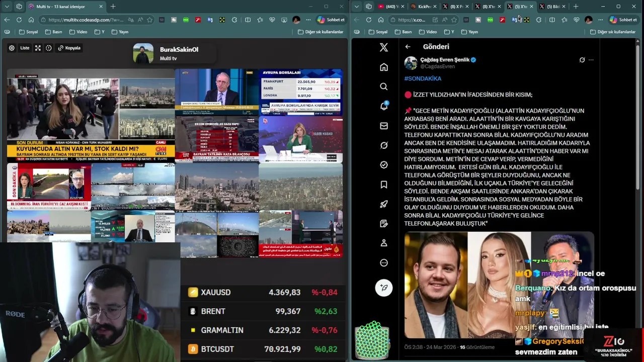This screenshot has width=644, height=362.
Task: Open new tab in X browser window
Action: coord(576,7)
